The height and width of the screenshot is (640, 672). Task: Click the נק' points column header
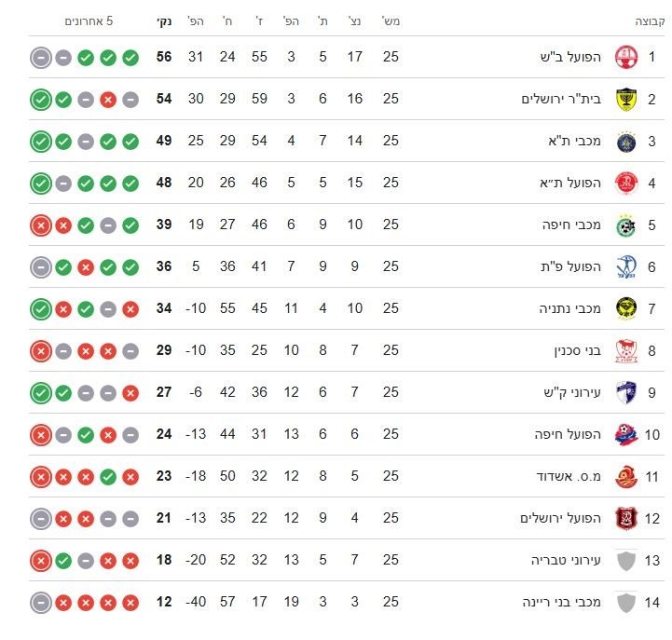pos(164,20)
